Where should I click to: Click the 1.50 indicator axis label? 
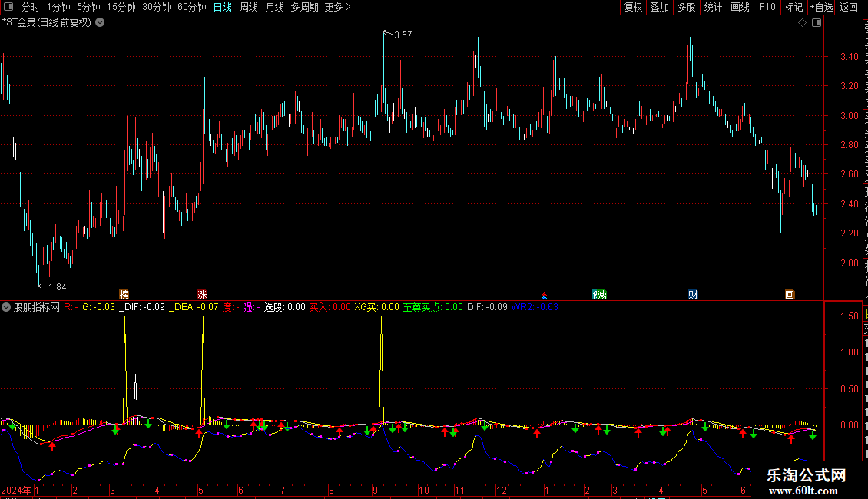click(x=849, y=316)
